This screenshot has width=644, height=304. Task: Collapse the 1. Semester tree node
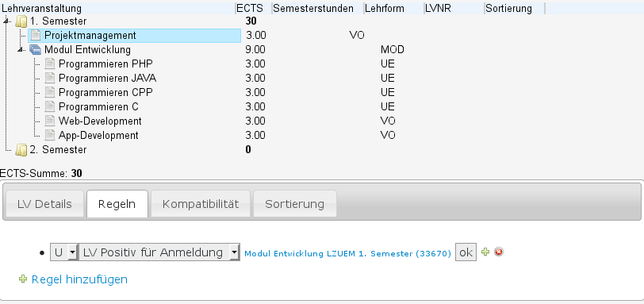[x=5, y=21]
